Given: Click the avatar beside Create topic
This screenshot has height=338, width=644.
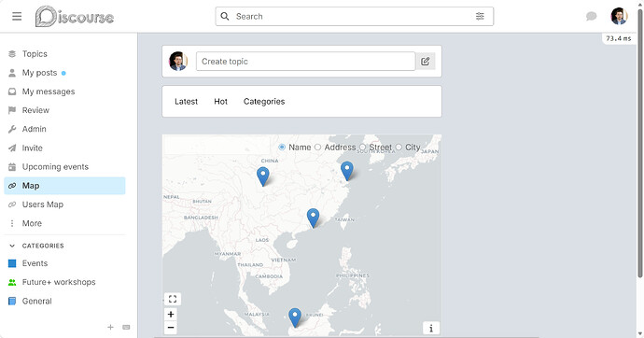Looking at the screenshot, I should point(178,62).
